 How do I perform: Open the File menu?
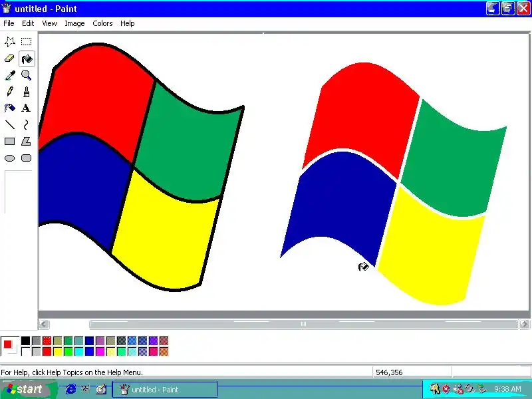tap(9, 23)
